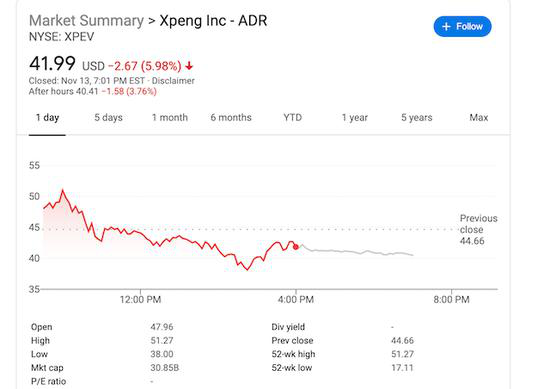Click the plus icon inside Follow
The image size is (550, 389).
pos(446,27)
